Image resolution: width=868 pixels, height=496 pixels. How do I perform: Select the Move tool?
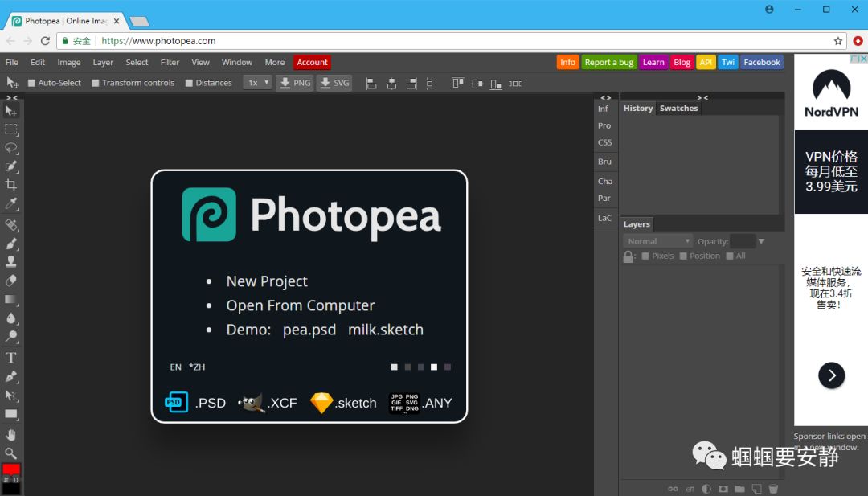[x=11, y=111]
